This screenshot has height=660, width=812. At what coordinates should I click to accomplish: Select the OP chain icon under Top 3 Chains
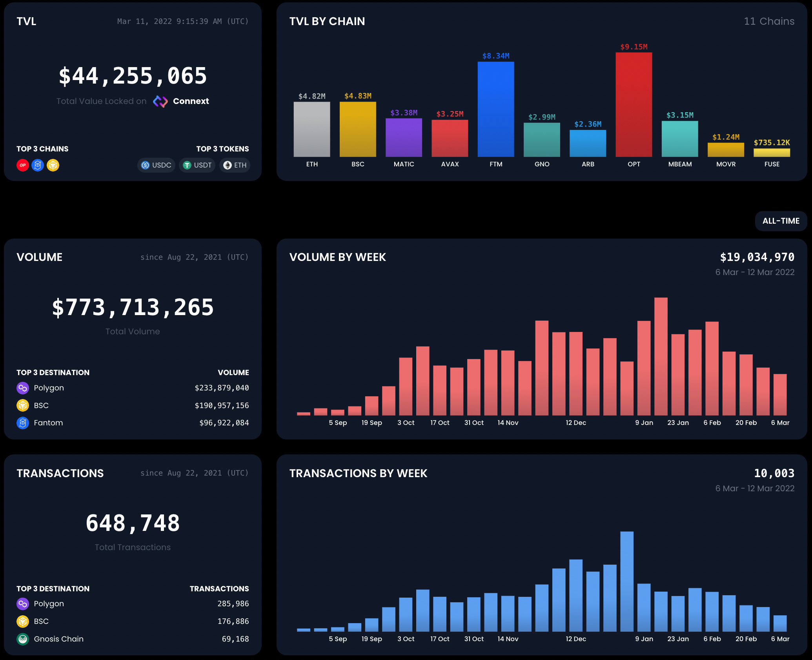point(23,165)
